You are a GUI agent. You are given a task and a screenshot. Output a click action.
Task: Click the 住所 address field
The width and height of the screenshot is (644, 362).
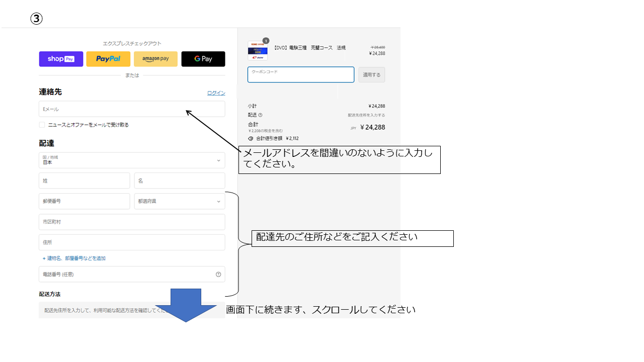132,242
